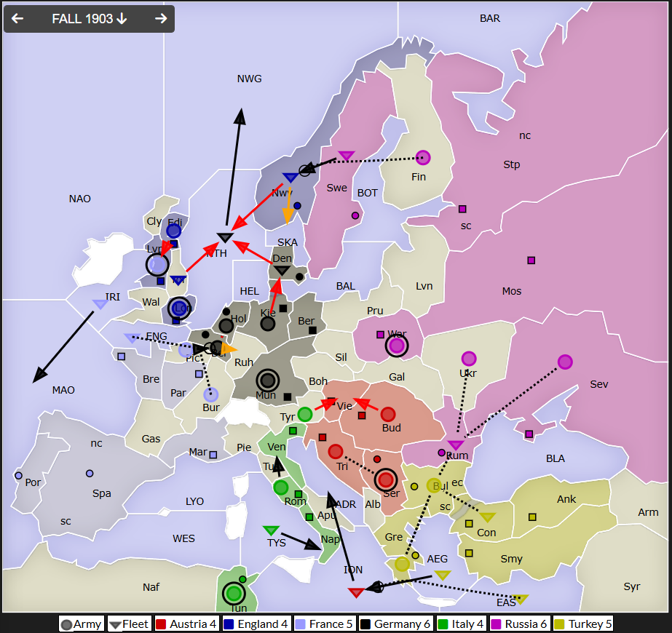Advance to next turn with right arrow
Image resolution: width=672 pixels, height=633 pixels.
pyautogui.click(x=161, y=19)
